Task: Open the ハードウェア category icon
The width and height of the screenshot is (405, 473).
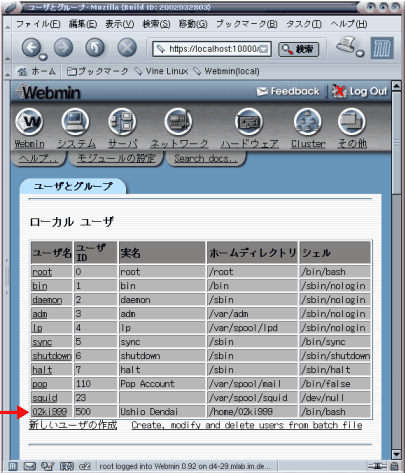Action: [249, 122]
